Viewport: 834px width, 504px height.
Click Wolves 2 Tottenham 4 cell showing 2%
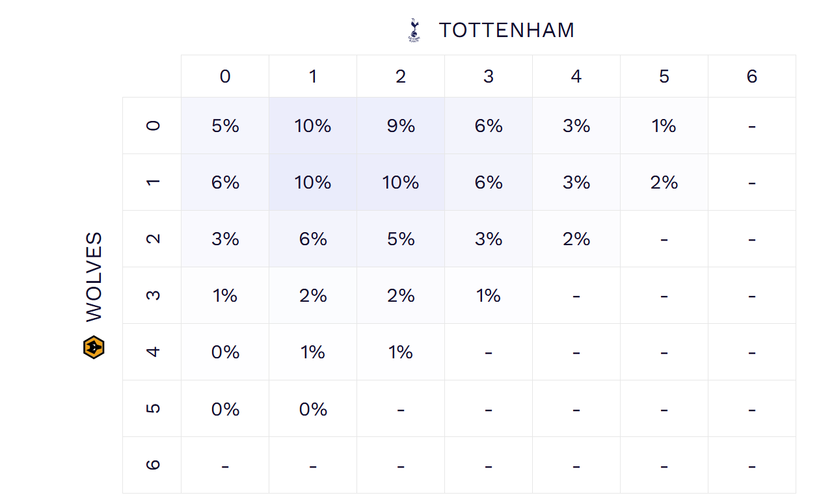[576, 239]
